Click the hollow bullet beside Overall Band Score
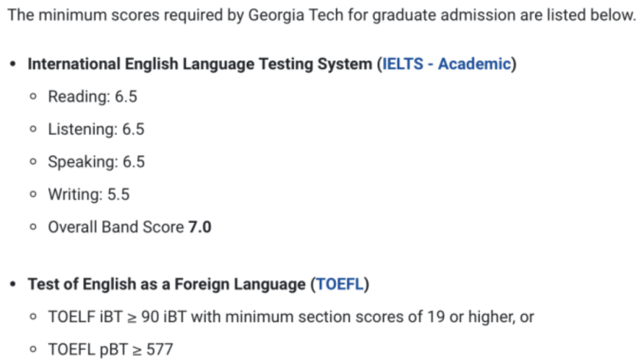 (33, 226)
